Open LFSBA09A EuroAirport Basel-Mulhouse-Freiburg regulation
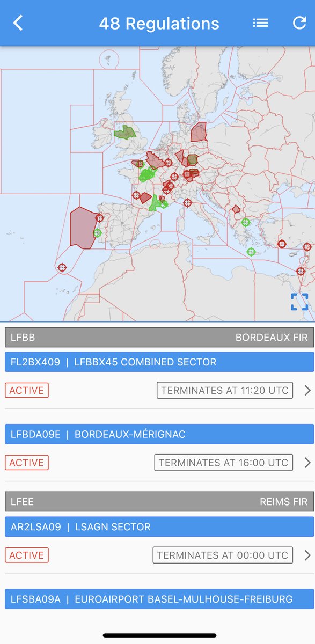The width and height of the screenshot is (315, 644). tap(159, 599)
